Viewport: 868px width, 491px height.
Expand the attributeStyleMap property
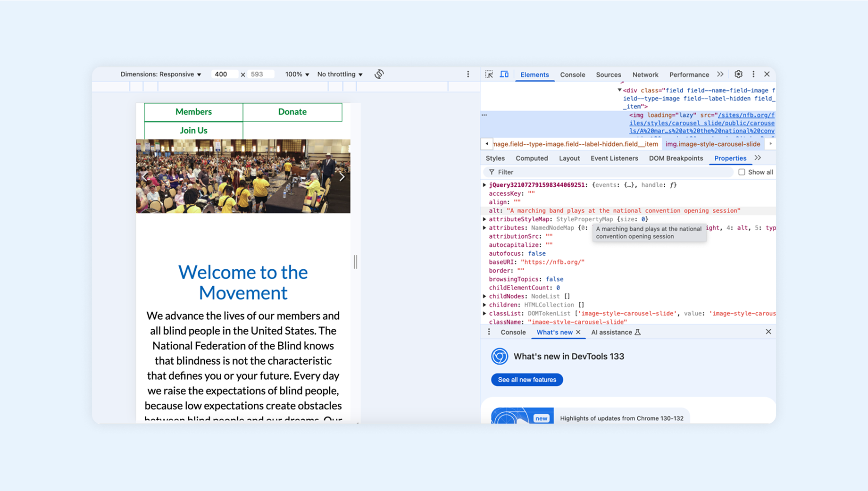484,219
